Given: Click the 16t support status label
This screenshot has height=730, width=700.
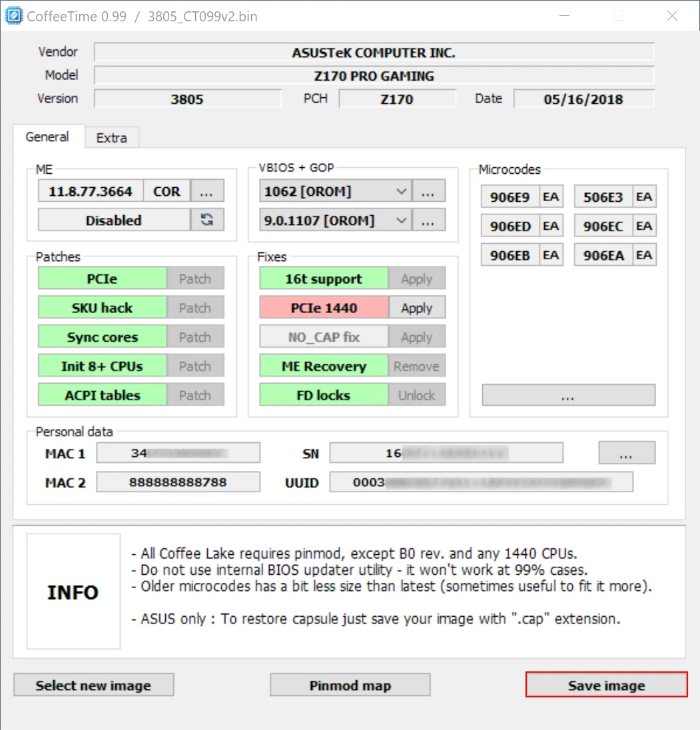Looking at the screenshot, I should click(x=324, y=278).
